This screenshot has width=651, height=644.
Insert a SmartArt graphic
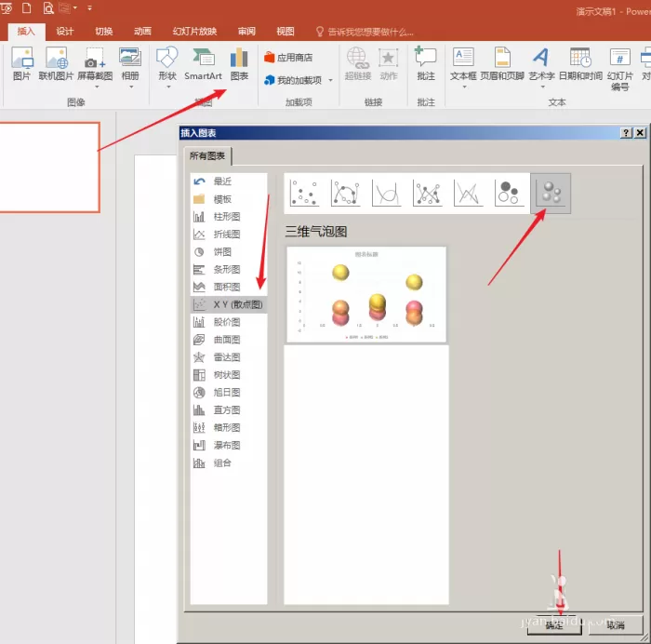[x=203, y=63]
